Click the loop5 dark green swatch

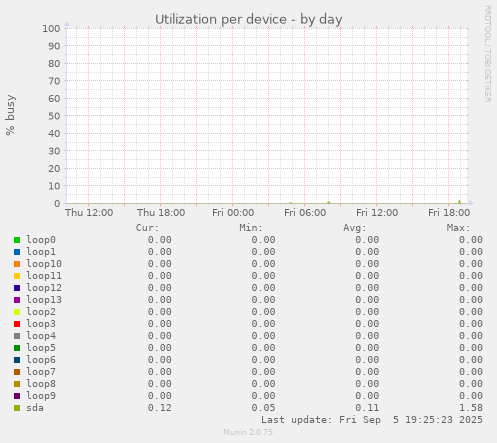17,348
